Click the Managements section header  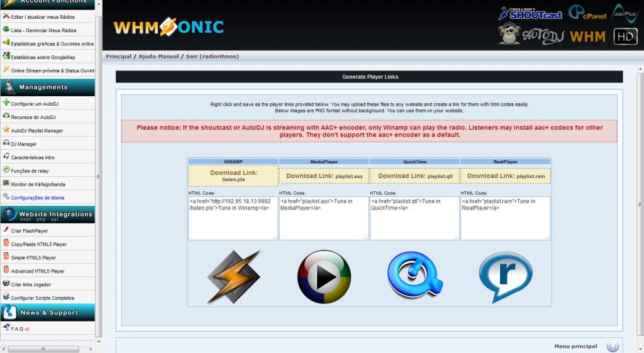tap(48, 87)
